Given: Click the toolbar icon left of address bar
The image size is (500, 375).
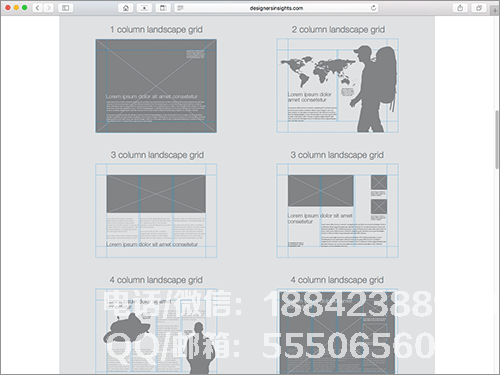Looking at the screenshot, I should pyautogui.click(x=163, y=8).
